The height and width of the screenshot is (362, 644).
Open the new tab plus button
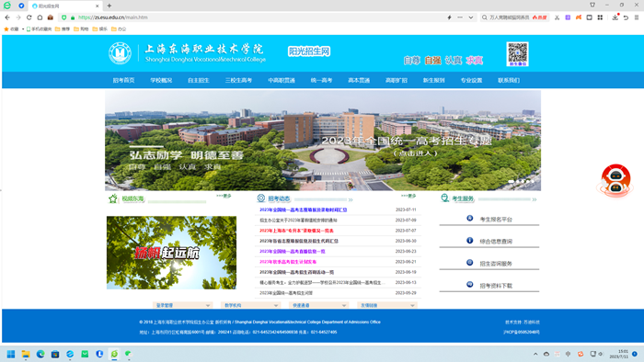tap(109, 6)
